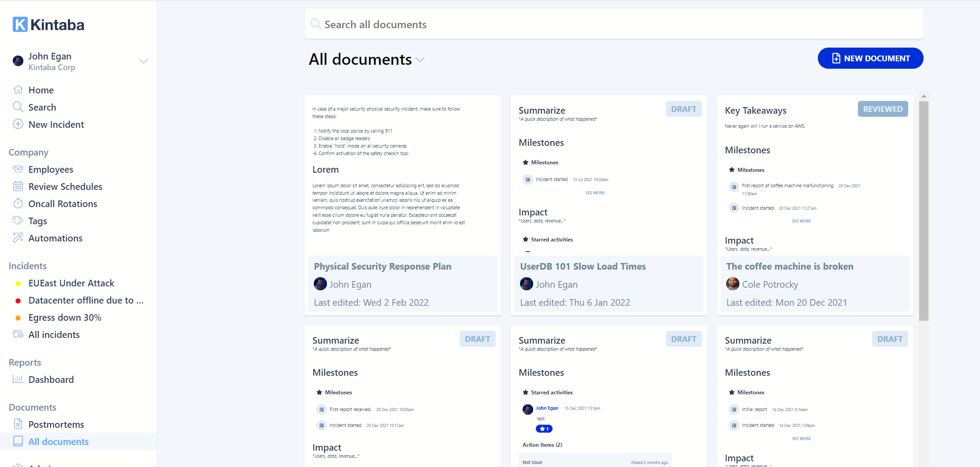Click the NEW DOCUMENT button
The image size is (980, 467).
(x=870, y=58)
